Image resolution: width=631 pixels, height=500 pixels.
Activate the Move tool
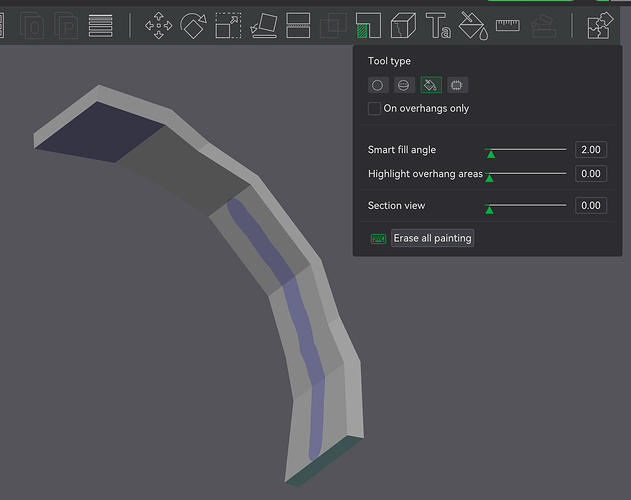(x=159, y=26)
